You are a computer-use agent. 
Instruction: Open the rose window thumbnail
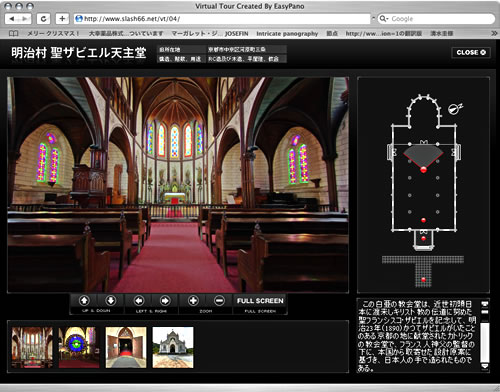pyautogui.click(x=79, y=347)
